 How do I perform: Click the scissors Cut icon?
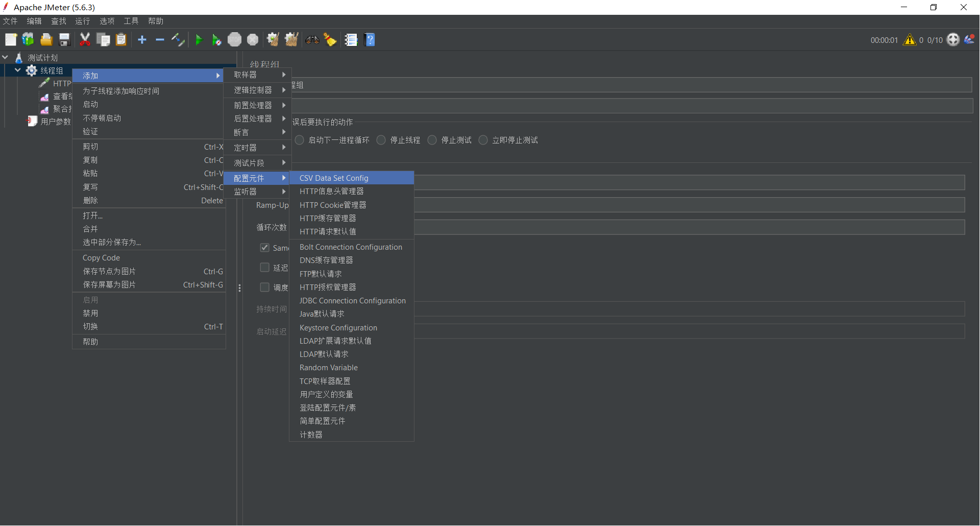click(85, 40)
